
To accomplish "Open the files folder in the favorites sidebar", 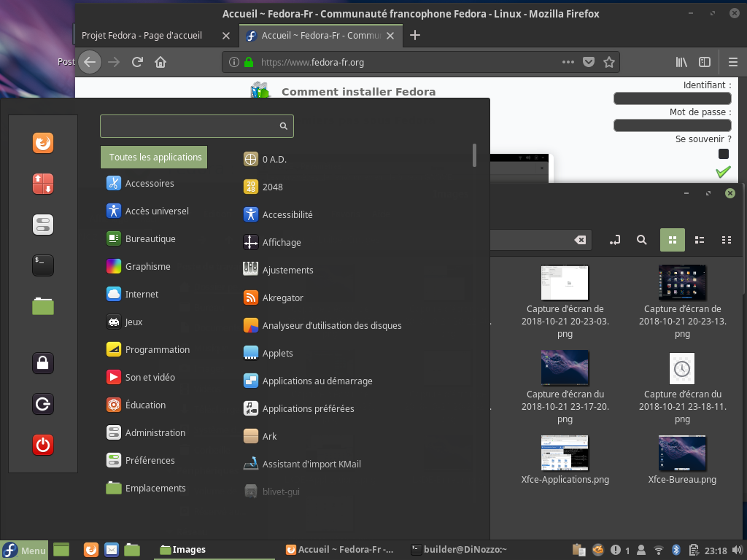I will pos(43,306).
